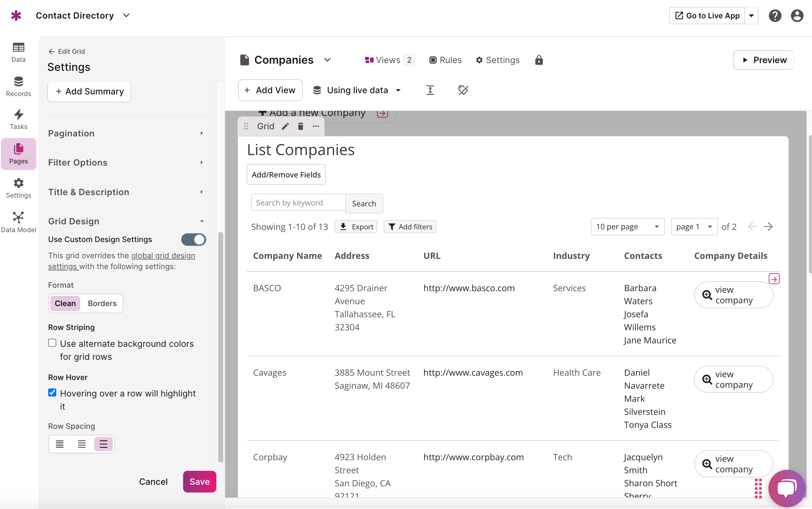Open page 1 selector dropdown

coord(694,227)
